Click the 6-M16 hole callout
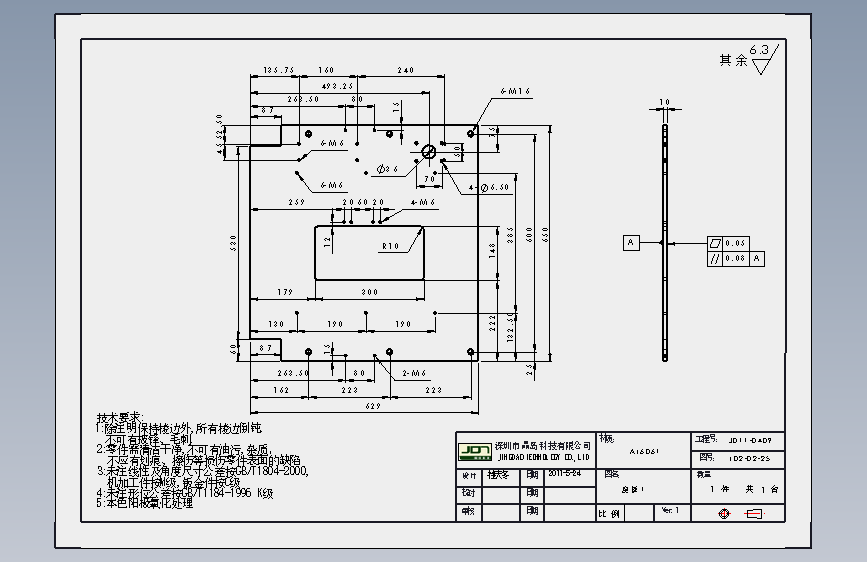Screen dimensions: 867x562 point(515,91)
